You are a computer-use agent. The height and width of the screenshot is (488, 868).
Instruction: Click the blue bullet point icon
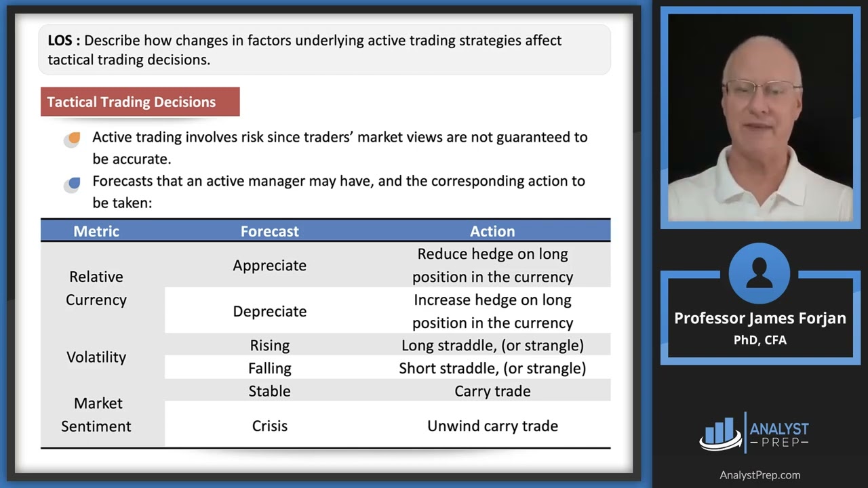[x=73, y=183]
